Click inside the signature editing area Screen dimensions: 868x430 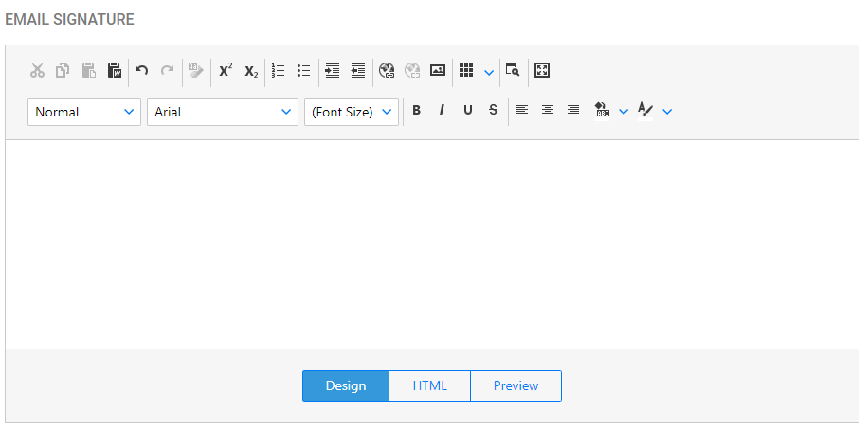click(432, 244)
